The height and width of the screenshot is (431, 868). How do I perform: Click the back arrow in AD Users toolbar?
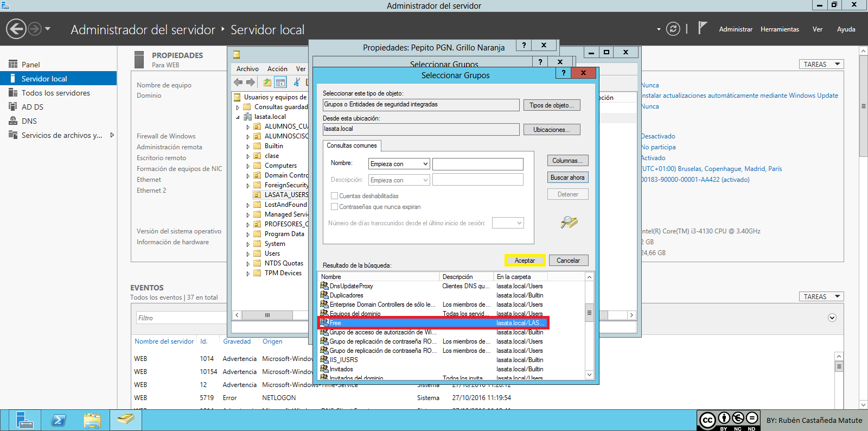pos(238,82)
